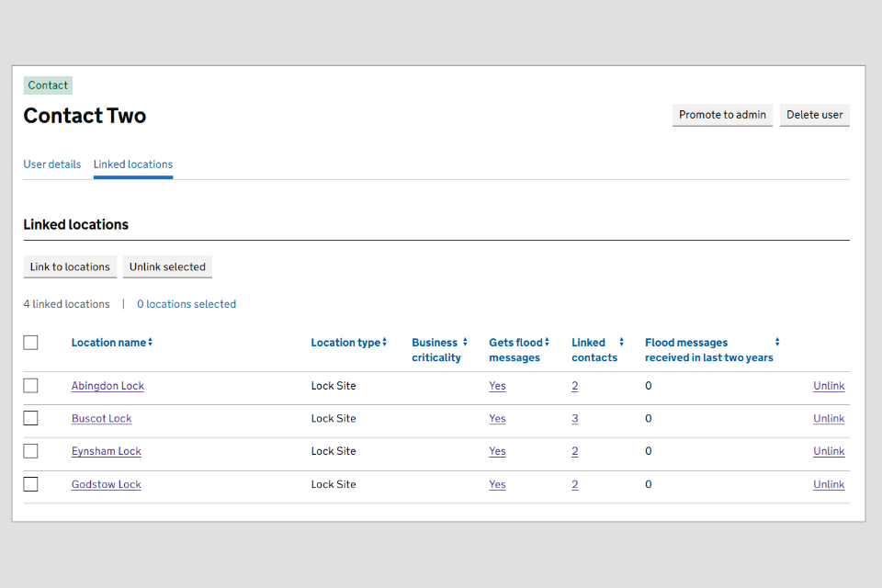Click sort arrows beside Location type
882x588 pixels.
[385, 343]
